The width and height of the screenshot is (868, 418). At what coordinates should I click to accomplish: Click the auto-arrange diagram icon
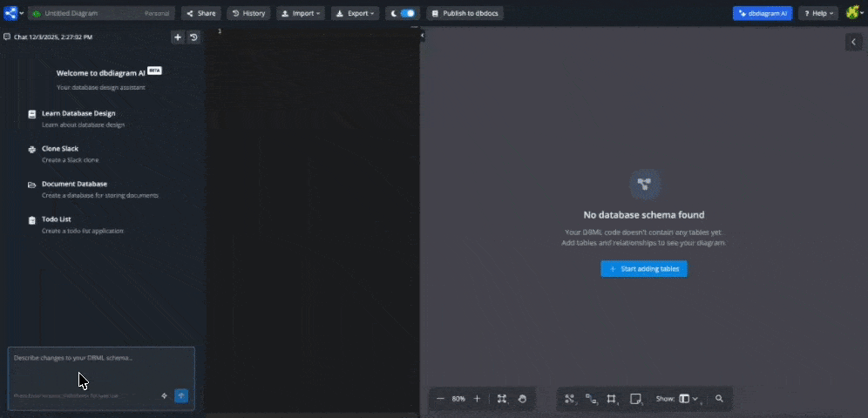[x=570, y=399]
